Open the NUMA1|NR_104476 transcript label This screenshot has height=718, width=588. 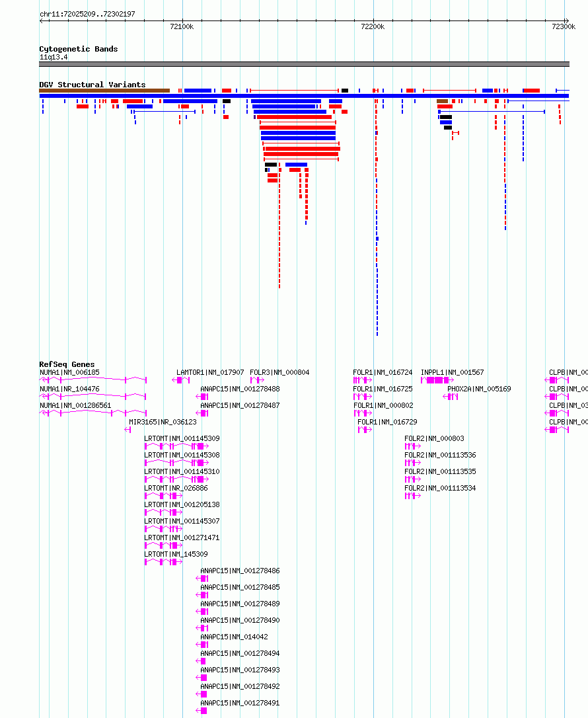pyautogui.click(x=69, y=389)
